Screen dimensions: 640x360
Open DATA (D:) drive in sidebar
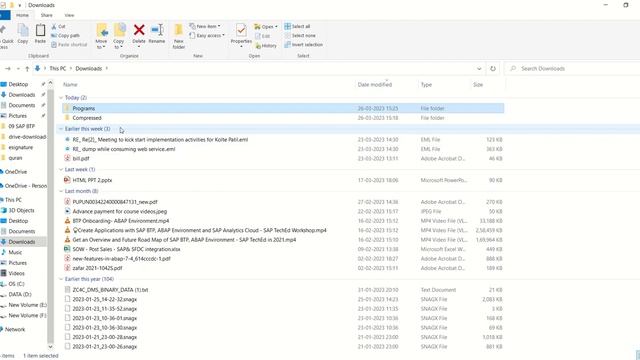click(x=20, y=294)
